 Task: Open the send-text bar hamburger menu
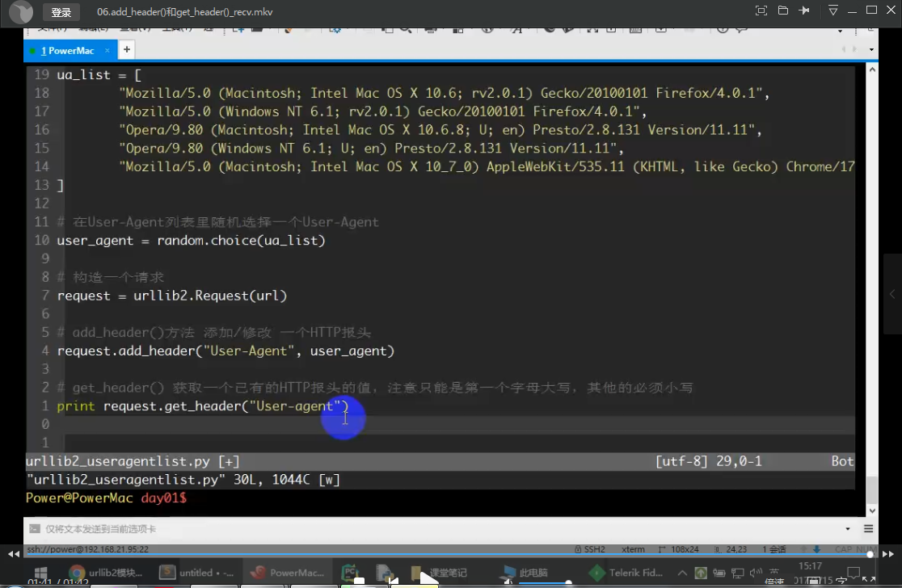[x=868, y=529]
